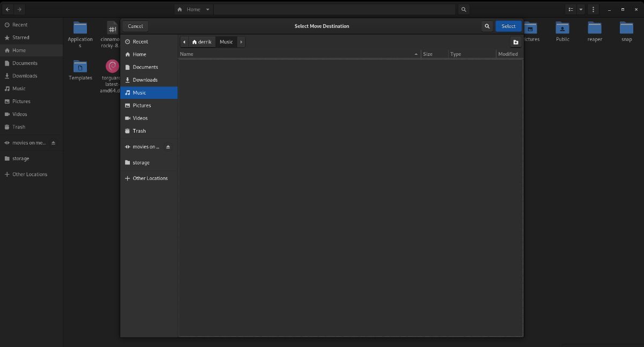Click the forward chevron after Music breadcrumb
644x347 pixels.
pos(241,41)
